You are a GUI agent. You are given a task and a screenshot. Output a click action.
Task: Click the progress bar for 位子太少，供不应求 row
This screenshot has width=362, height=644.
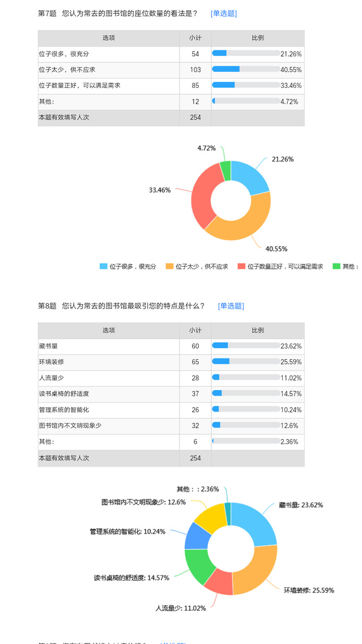pos(245,70)
